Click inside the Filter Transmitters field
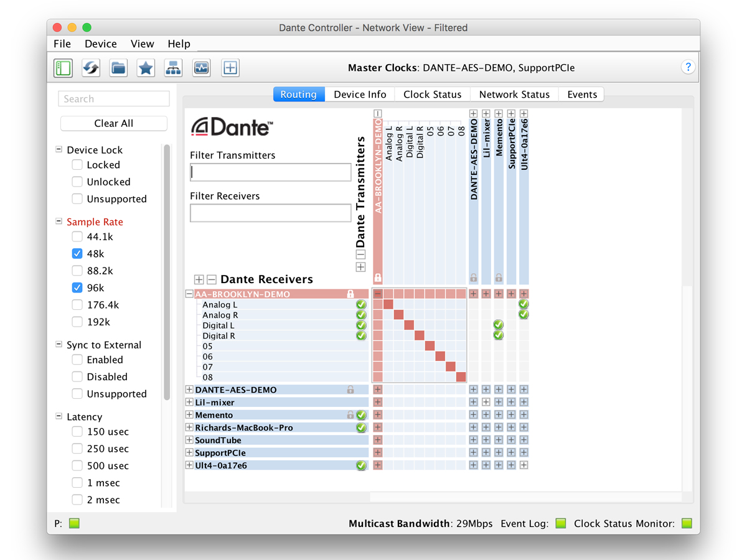Image resolution: width=747 pixels, height=560 pixels. pyautogui.click(x=270, y=172)
